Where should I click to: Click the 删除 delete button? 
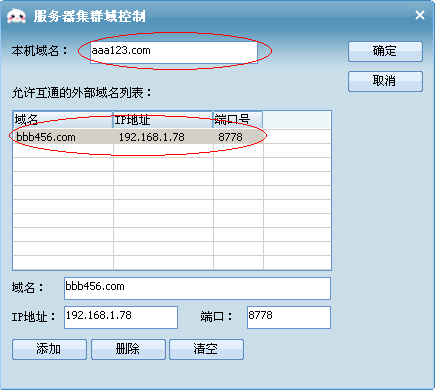click(128, 349)
